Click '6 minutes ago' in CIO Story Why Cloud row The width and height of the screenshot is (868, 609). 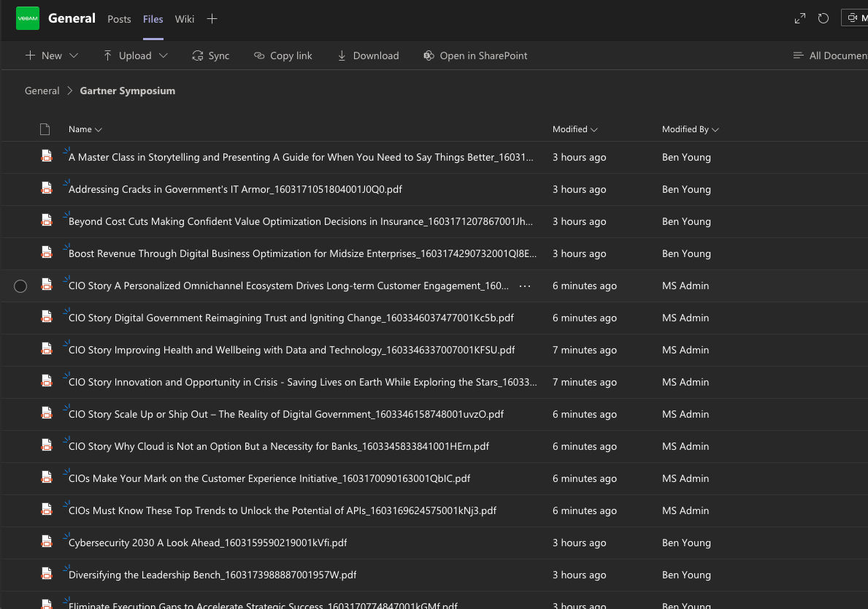(585, 446)
